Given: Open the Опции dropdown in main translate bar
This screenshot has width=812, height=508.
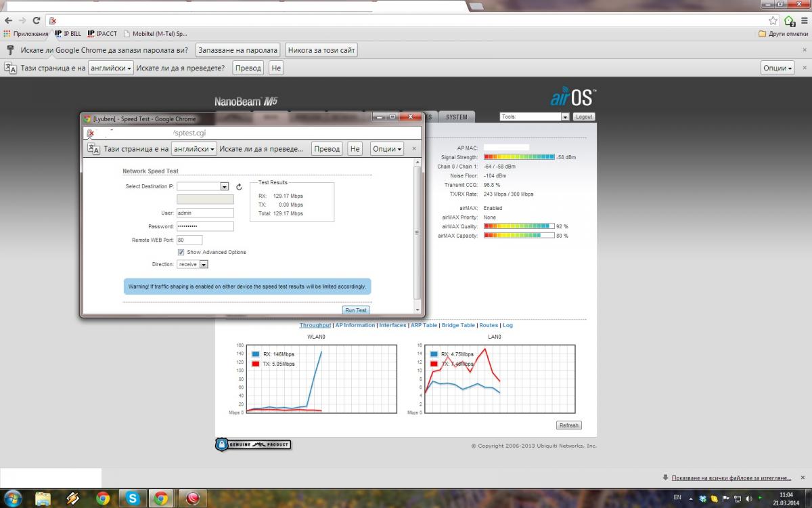Looking at the screenshot, I should pos(777,68).
